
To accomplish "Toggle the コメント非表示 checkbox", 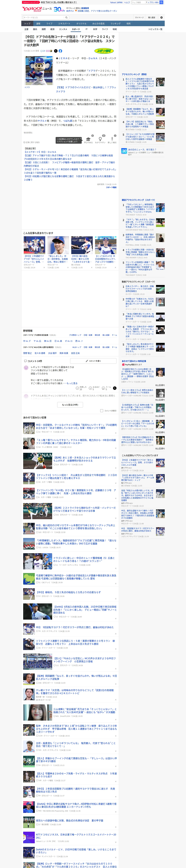I will tap(102, 411).
